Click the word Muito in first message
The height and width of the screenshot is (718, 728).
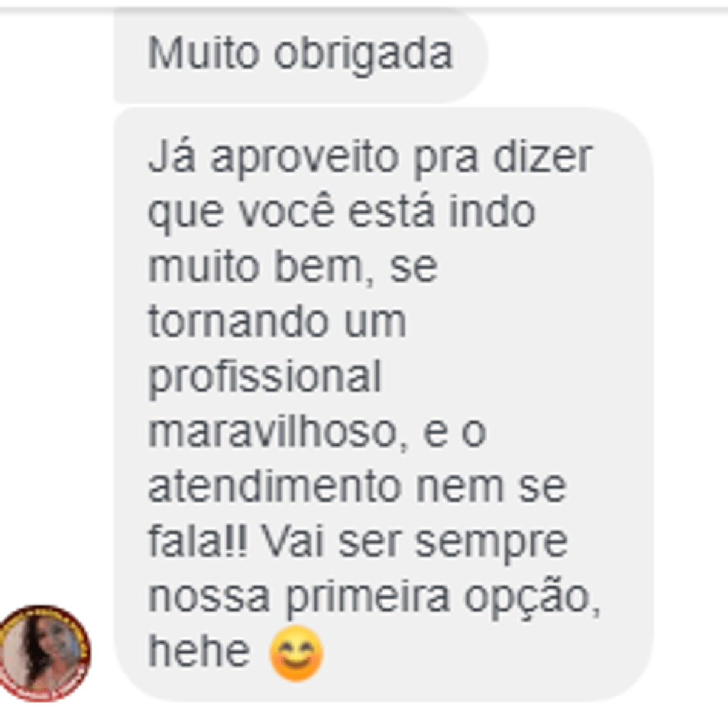pyautogui.click(x=204, y=54)
